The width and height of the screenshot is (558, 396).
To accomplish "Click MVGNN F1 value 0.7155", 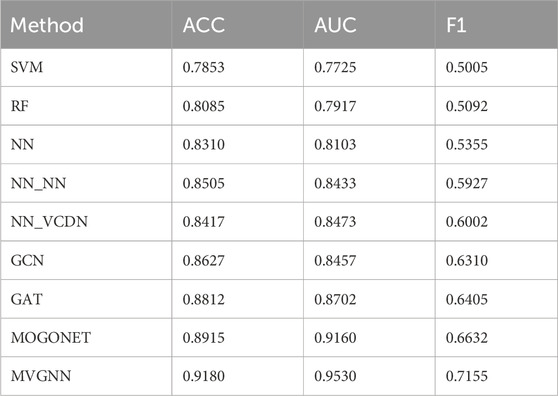I will pos(467,376).
